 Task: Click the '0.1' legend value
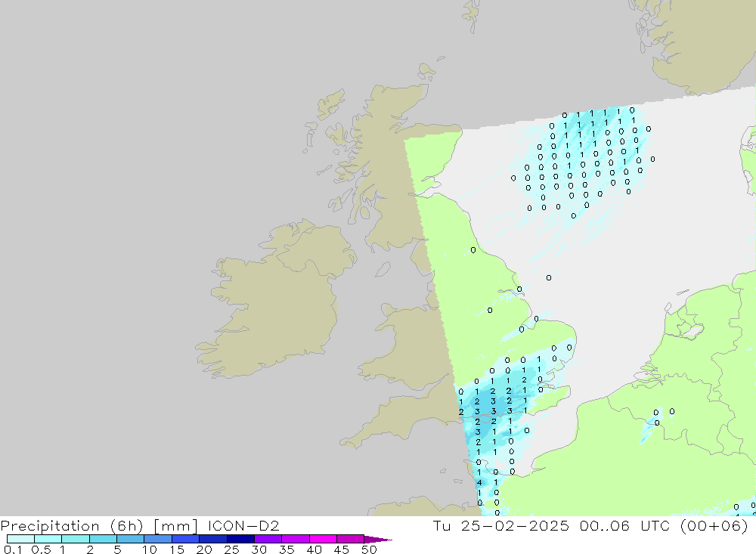(x=13, y=549)
